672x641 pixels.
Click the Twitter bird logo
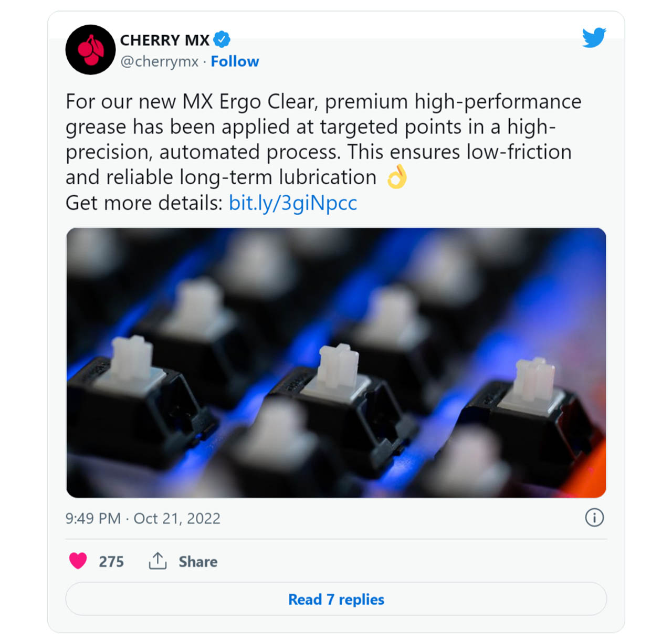[x=594, y=38]
